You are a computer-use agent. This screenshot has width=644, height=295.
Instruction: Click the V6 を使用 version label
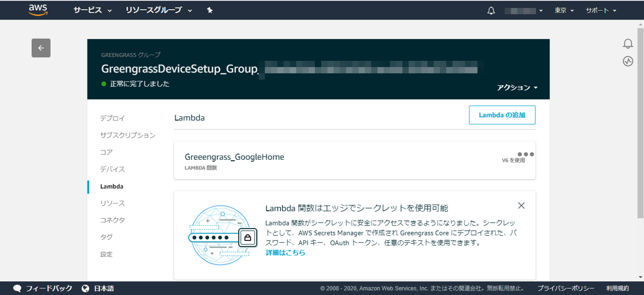point(513,160)
